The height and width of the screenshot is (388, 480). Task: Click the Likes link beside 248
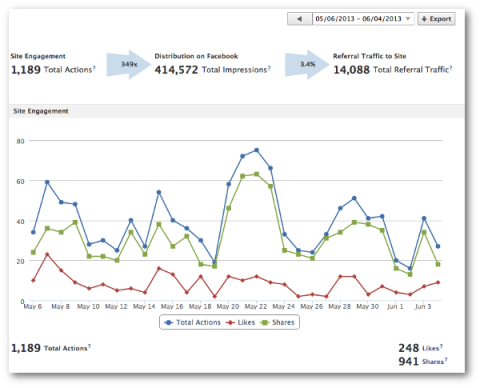(431, 348)
